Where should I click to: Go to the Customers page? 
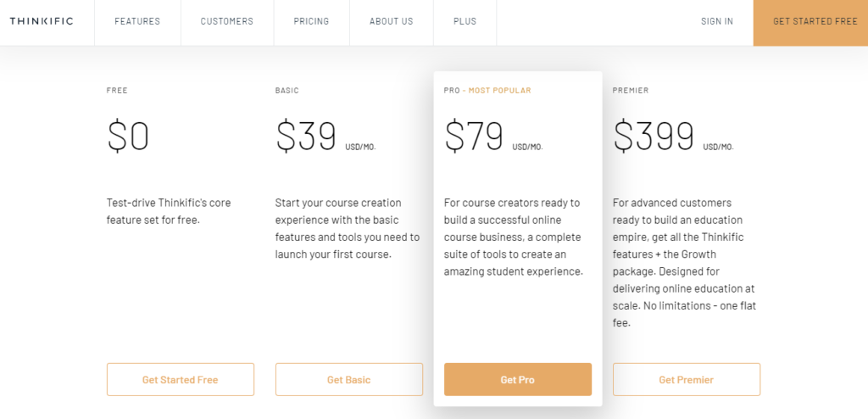click(x=227, y=21)
